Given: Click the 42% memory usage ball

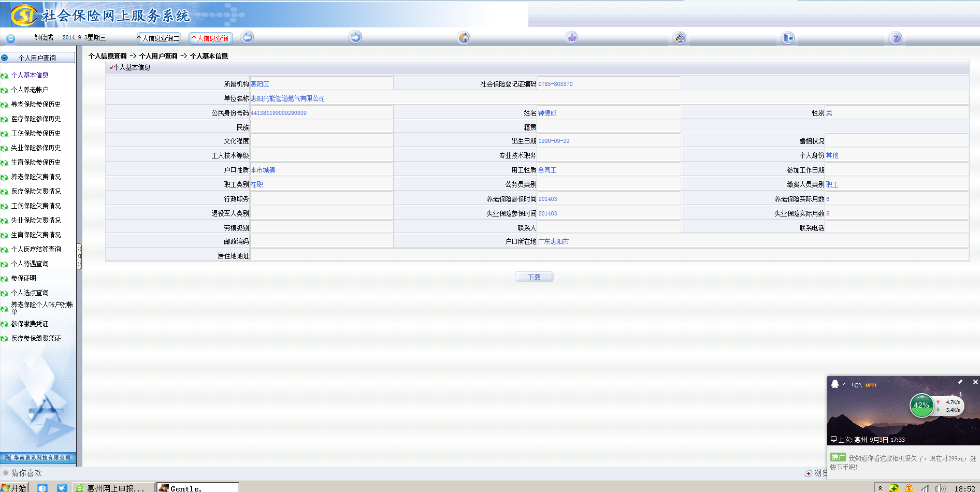Looking at the screenshot, I should coord(921,406).
